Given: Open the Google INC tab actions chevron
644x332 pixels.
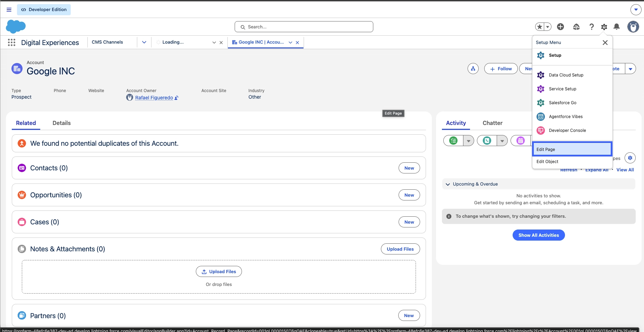Looking at the screenshot, I should coord(290,43).
